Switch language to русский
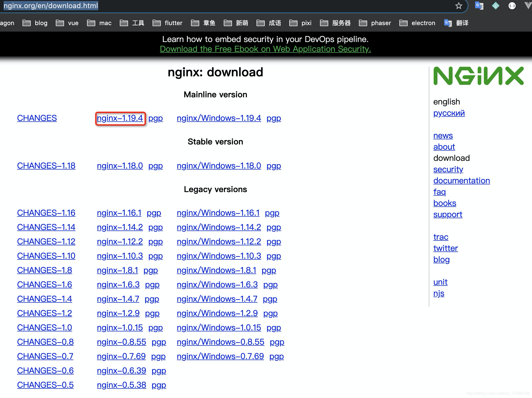 (449, 113)
